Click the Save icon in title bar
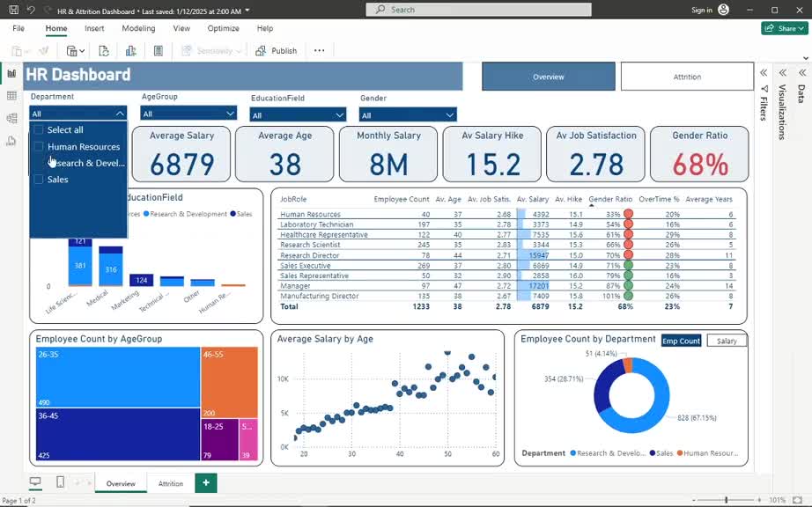812x507 pixels. coord(13,10)
